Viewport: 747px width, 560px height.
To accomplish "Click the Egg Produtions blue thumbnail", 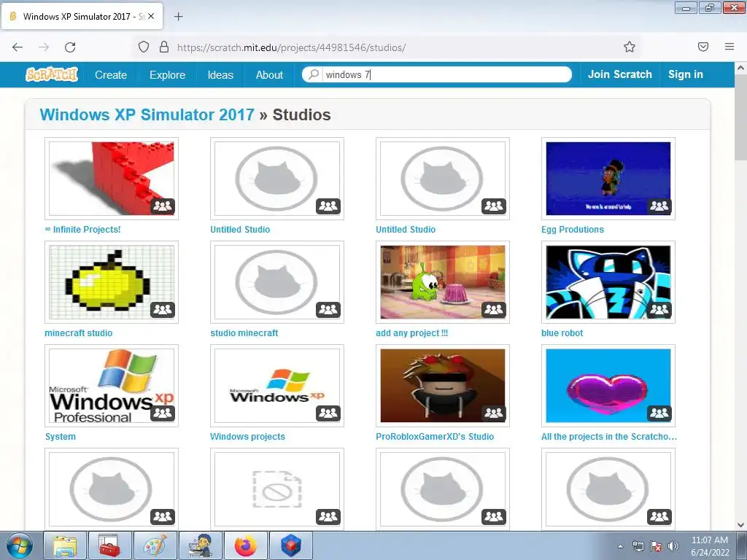I will click(x=608, y=179).
